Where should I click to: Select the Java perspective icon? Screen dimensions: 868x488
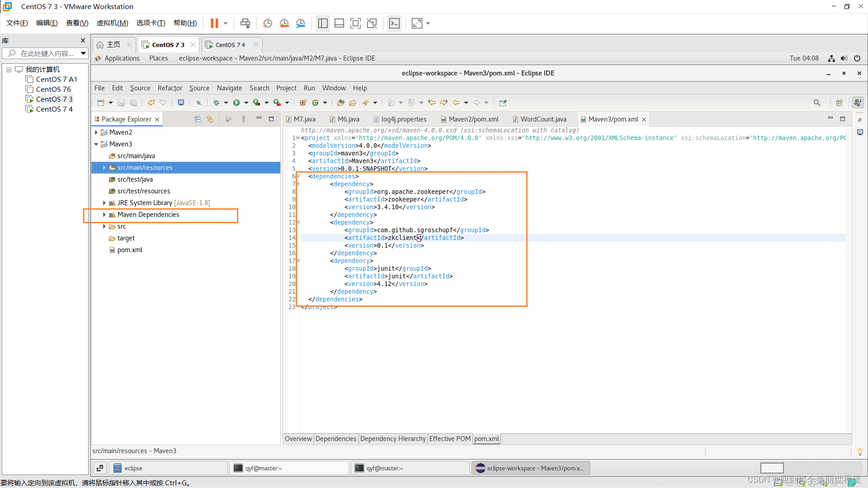[858, 103]
